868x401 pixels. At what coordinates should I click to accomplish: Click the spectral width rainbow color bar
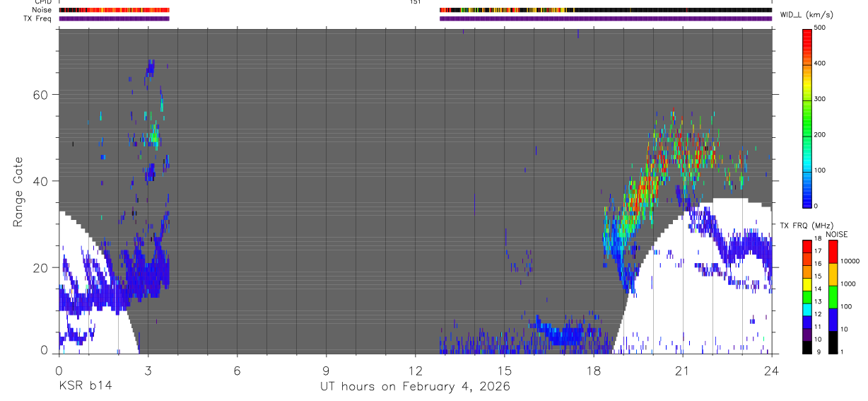coord(808,117)
